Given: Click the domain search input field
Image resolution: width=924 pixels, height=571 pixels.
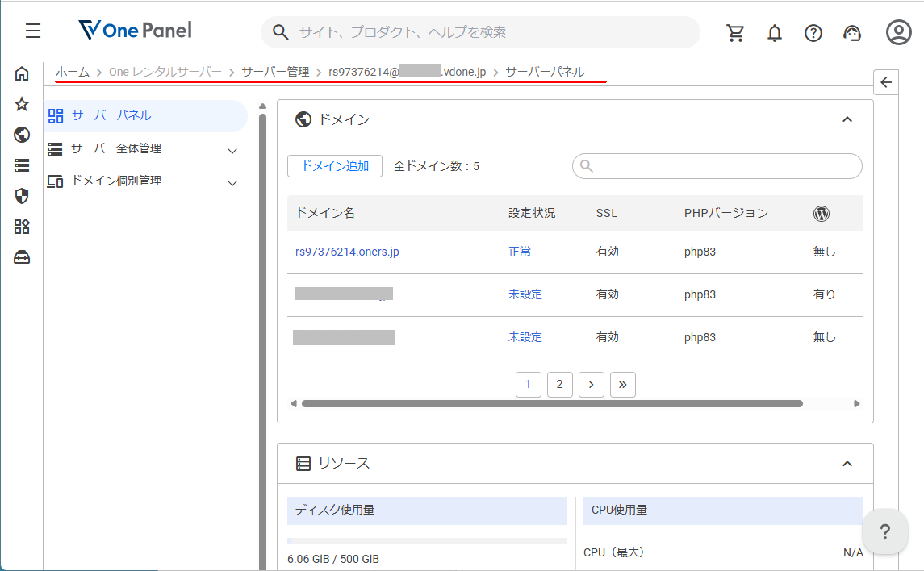Looking at the screenshot, I should (x=717, y=166).
